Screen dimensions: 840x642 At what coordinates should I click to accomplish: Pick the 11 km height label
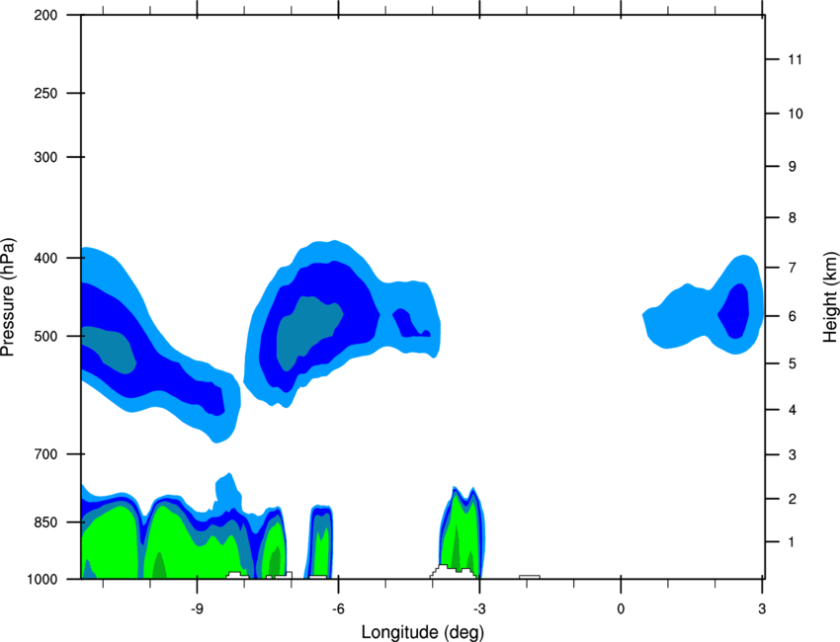point(795,59)
